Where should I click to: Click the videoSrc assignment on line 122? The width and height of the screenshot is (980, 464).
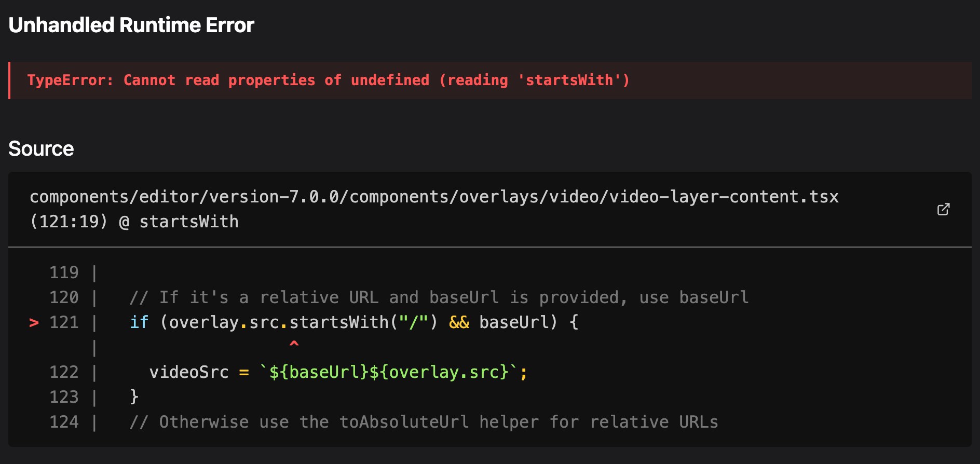click(189, 372)
